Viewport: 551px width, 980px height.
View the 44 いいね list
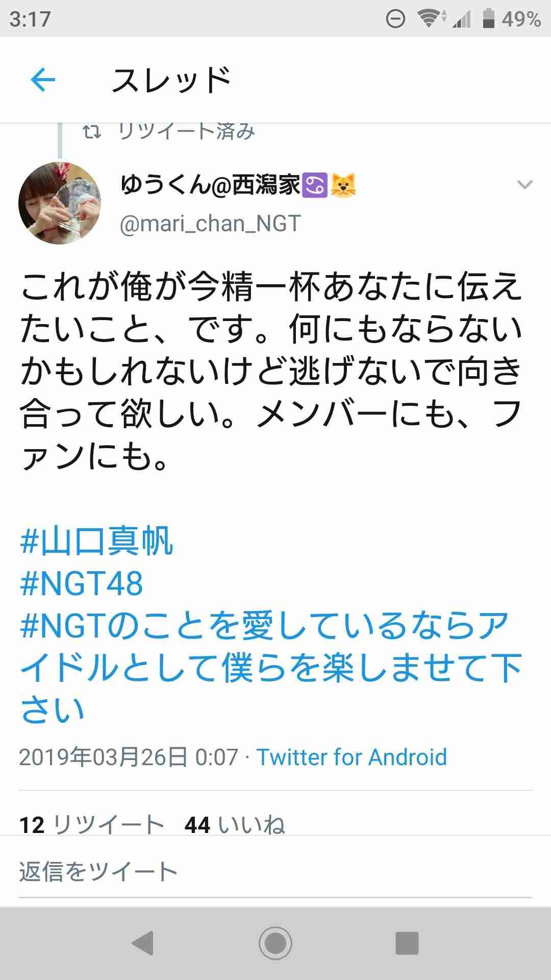click(235, 824)
